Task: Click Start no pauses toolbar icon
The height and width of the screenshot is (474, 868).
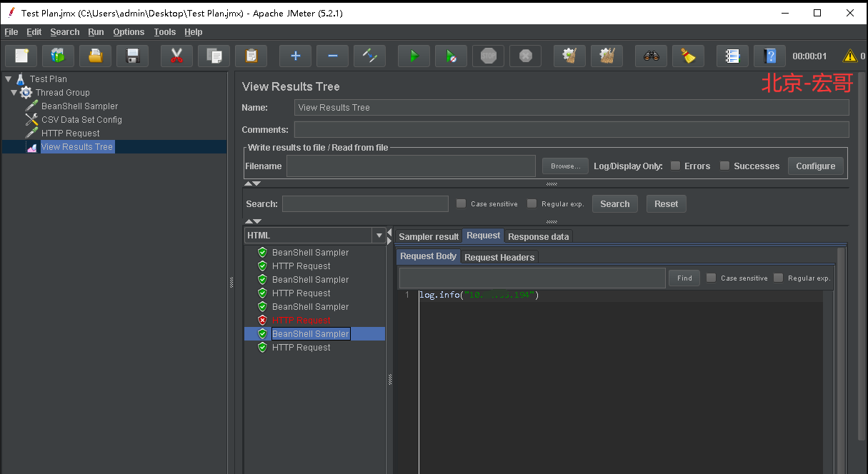Action: tap(452, 56)
